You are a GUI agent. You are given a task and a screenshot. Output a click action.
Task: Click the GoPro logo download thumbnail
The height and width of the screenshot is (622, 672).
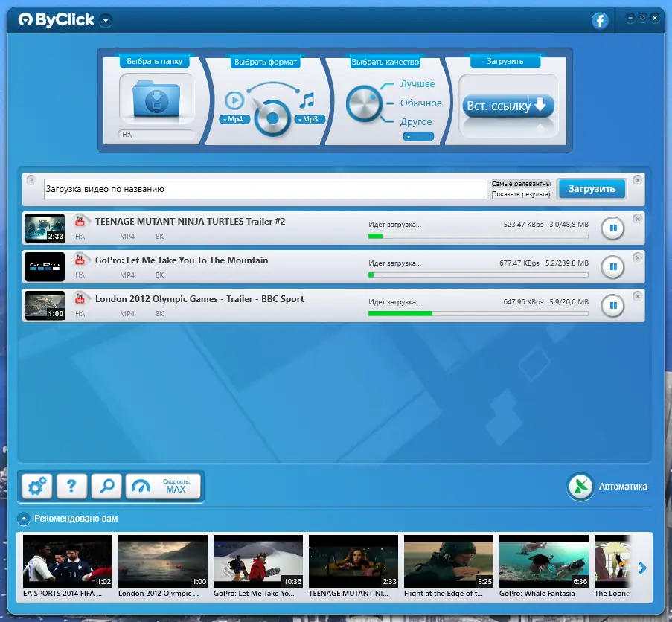tap(45, 266)
